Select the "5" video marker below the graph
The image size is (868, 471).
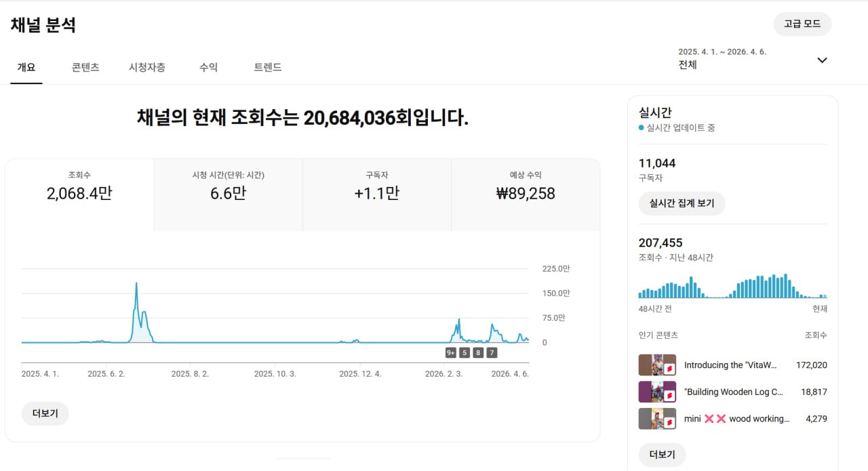(x=465, y=352)
